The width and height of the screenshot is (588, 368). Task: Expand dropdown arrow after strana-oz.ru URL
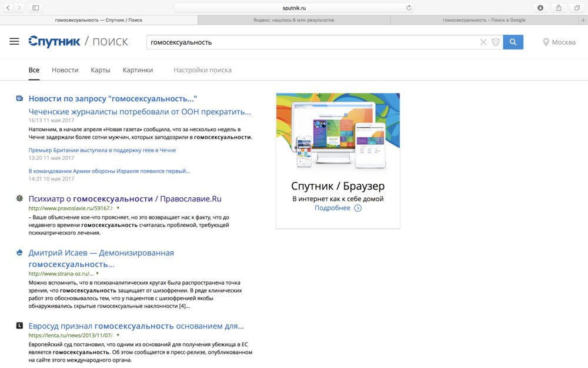pos(98,274)
